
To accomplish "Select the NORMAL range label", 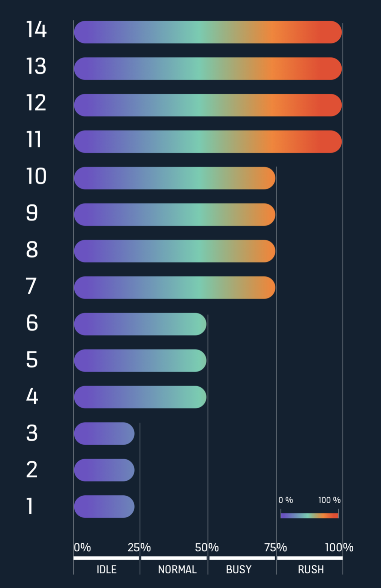I will point(177,570).
